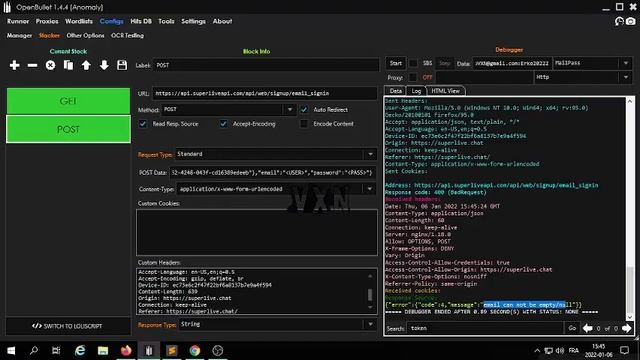
Task: Add a new block with the plus icon
Action: (x=15, y=65)
